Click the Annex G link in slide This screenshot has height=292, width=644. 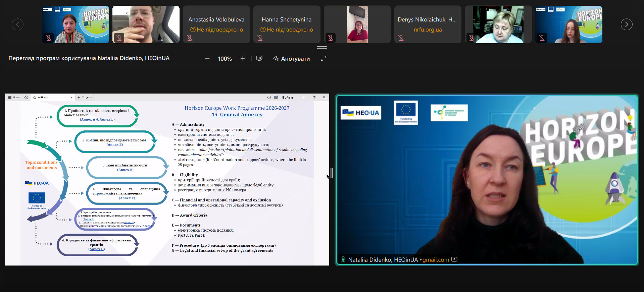tap(97, 249)
